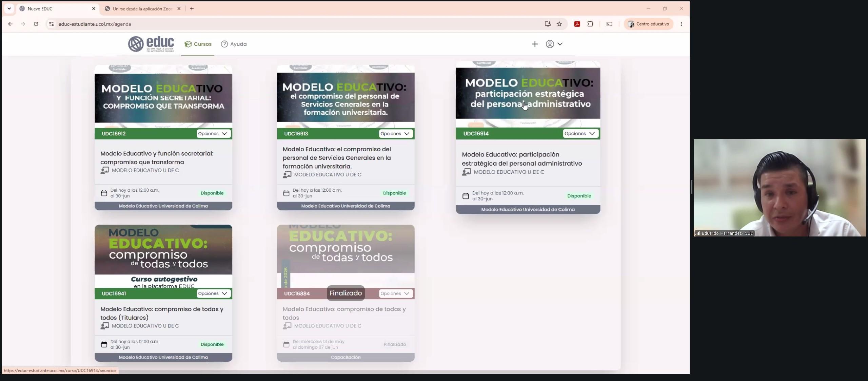Click the Disponible status on course UDC16941

pos(212,344)
